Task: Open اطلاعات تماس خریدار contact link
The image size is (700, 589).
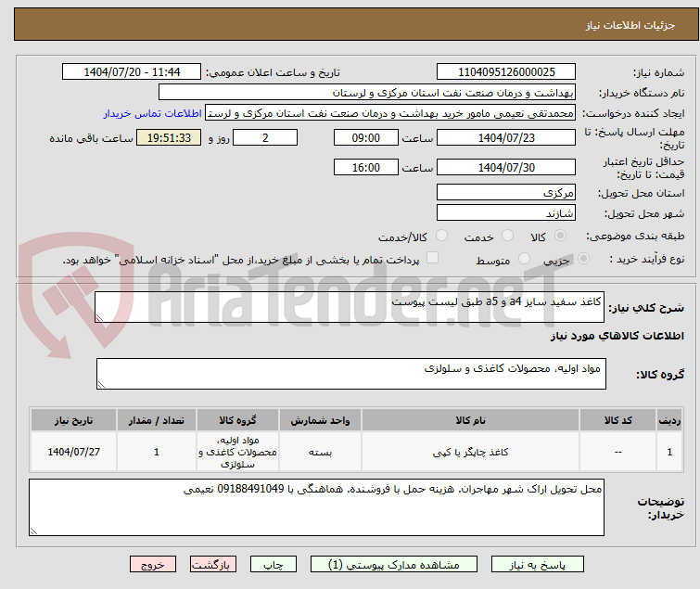Action: (153, 113)
